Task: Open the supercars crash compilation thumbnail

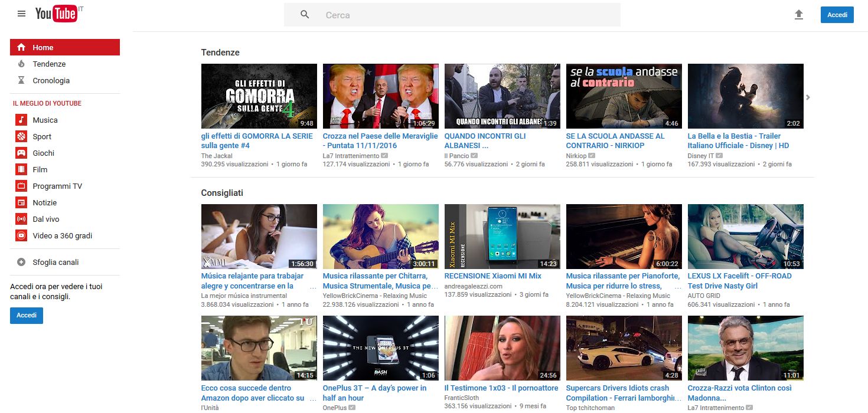Action: pyautogui.click(x=624, y=348)
